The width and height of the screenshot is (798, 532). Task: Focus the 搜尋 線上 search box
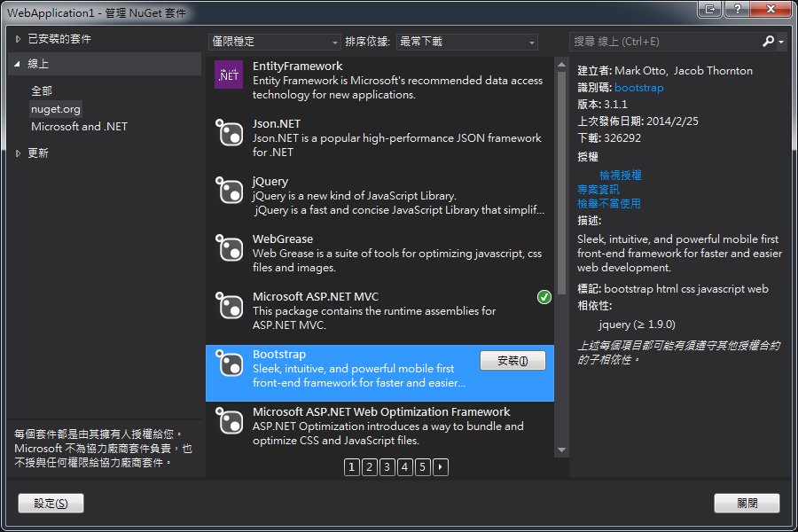coord(666,42)
